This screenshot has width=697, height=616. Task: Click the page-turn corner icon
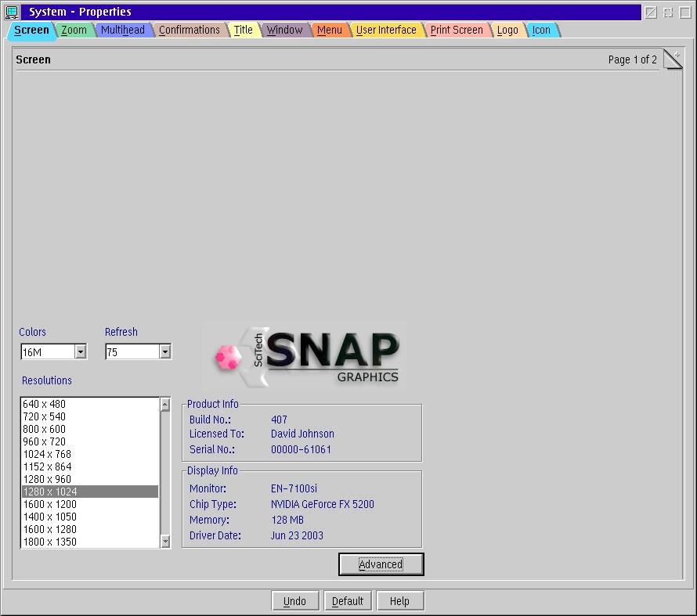tap(673, 59)
